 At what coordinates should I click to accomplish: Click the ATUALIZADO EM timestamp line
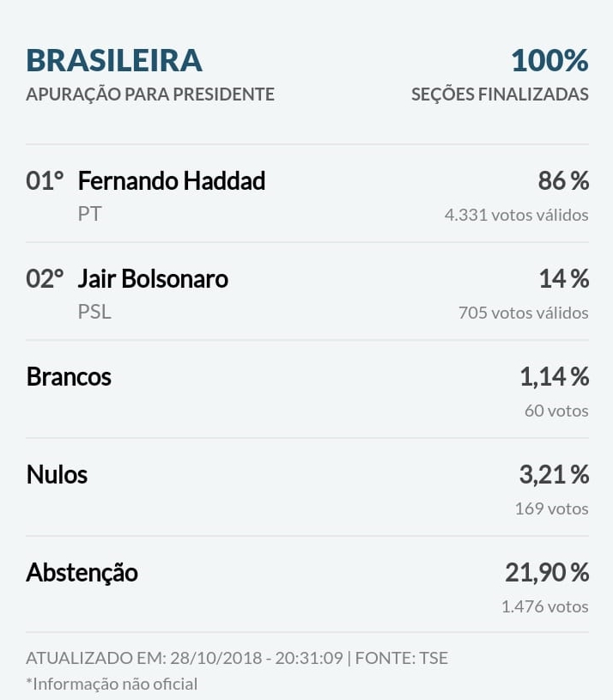[x=237, y=658]
